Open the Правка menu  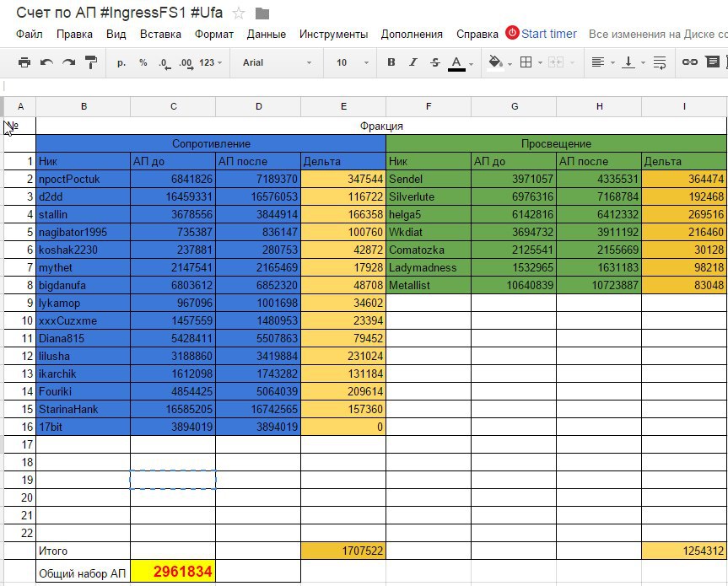click(x=74, y=35)
